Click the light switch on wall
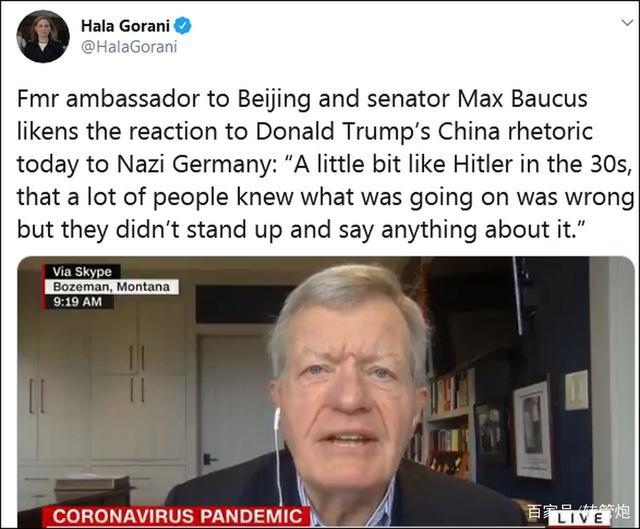 click(x=576, y=390)
